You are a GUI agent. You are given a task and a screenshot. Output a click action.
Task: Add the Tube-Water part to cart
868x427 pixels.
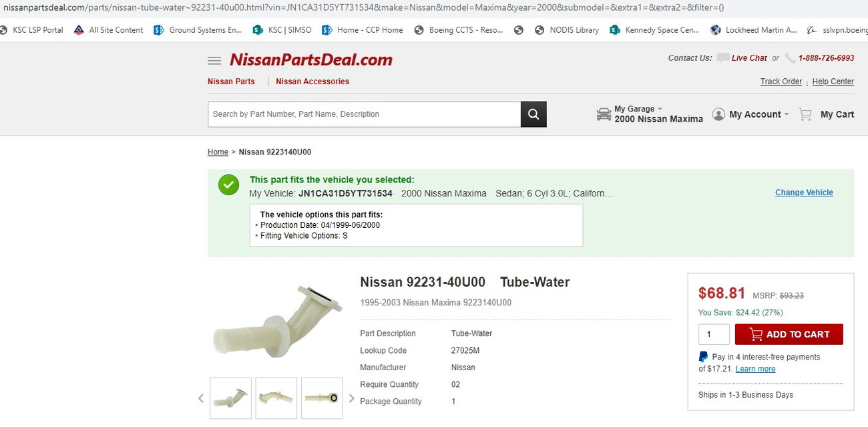[789, 334]
